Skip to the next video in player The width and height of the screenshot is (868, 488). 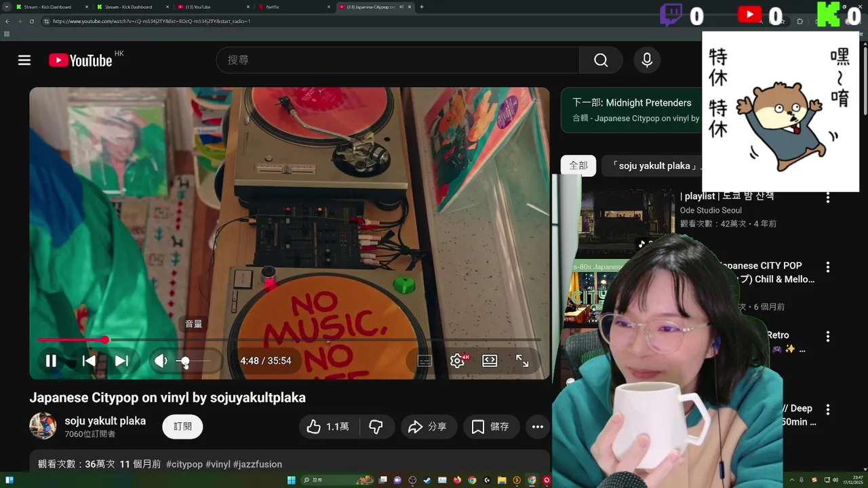[121, 361]
